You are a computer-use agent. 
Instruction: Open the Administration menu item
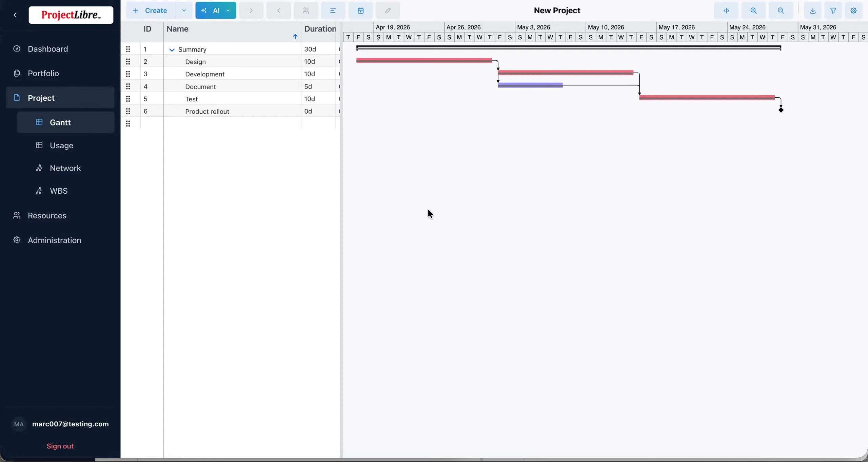point(60,240)
